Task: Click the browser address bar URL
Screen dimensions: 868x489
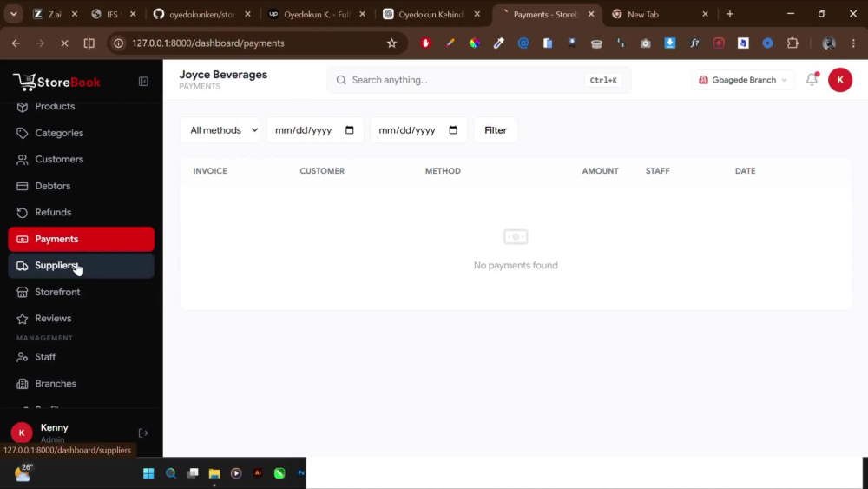Action: 208,43
